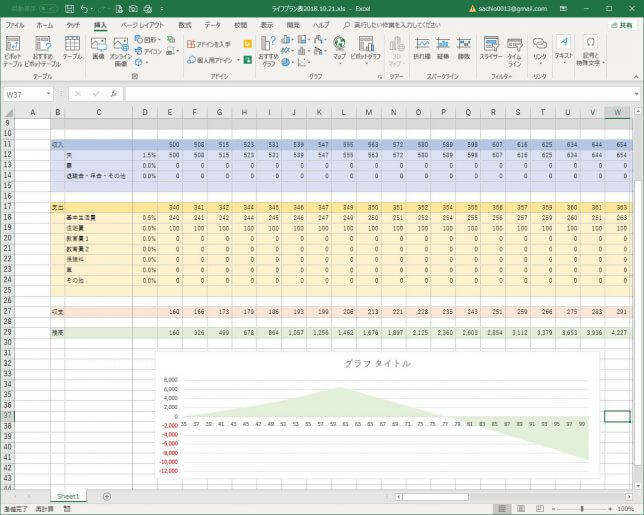Click the Select All corner triangle
Screen dimensions: 644x515
coord(8,112)
